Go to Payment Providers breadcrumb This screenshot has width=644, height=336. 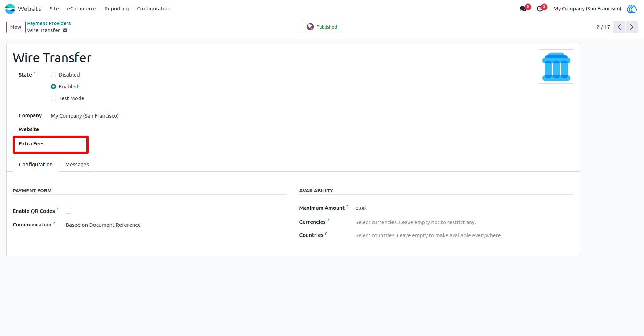pos(49,23)
